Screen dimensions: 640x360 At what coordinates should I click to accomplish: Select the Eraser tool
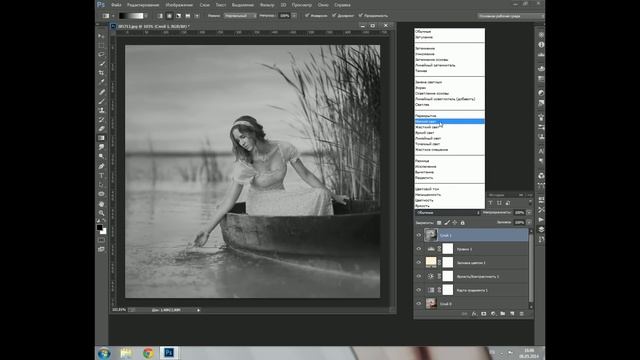[101, 129]
